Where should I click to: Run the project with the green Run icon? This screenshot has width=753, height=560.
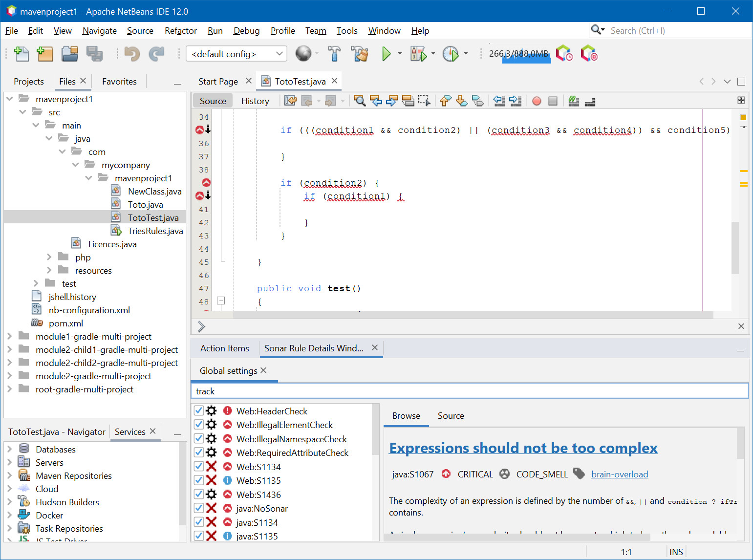click(387, 54)
